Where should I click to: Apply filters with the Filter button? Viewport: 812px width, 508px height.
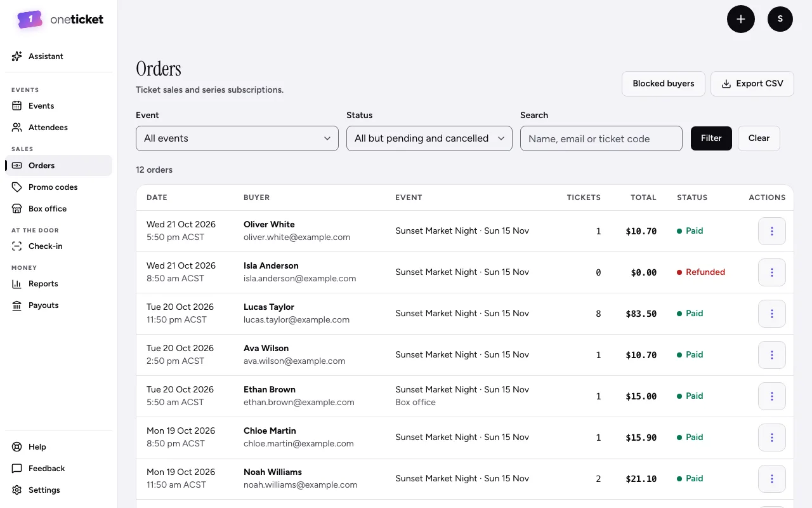(711, 138)
